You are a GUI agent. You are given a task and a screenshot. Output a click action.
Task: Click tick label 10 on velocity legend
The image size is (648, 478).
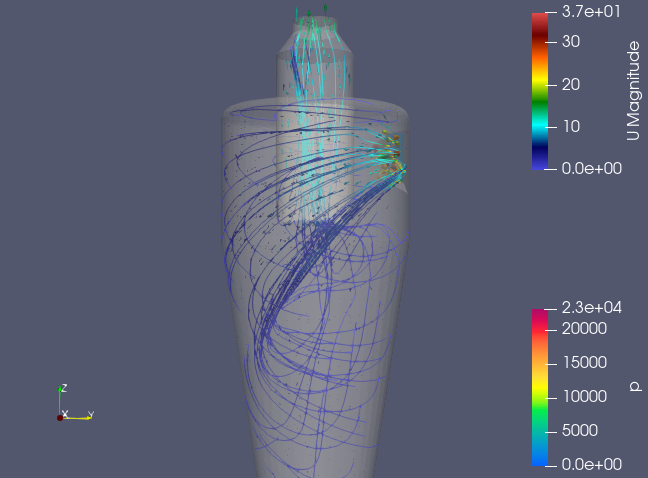click(571, 126)
